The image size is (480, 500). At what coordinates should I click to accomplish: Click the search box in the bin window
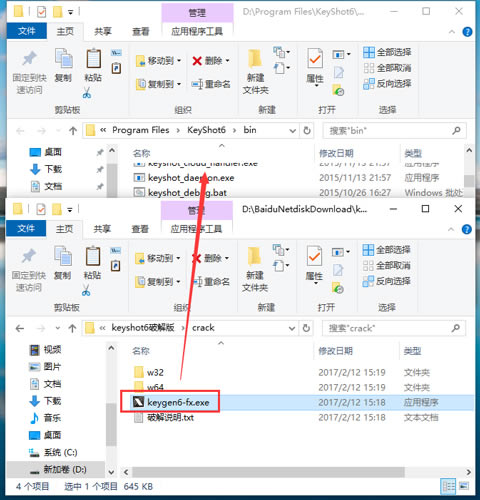395,131
